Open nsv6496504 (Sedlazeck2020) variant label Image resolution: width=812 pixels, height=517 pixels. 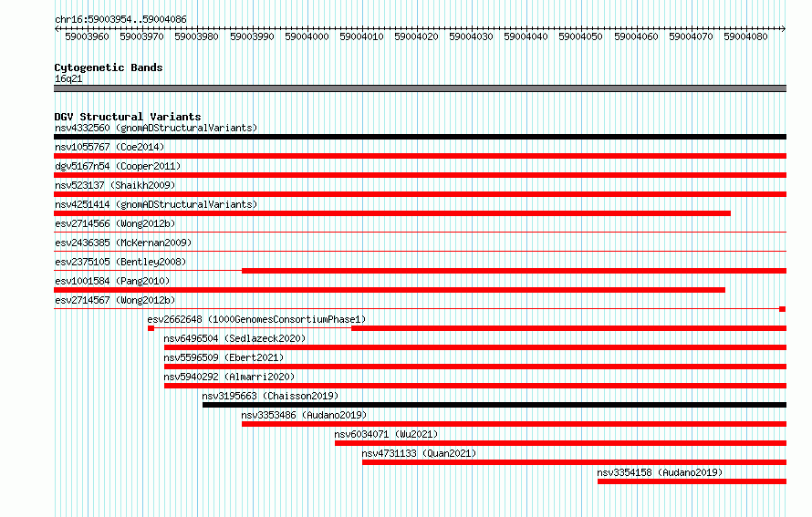[x=234, y=338]
